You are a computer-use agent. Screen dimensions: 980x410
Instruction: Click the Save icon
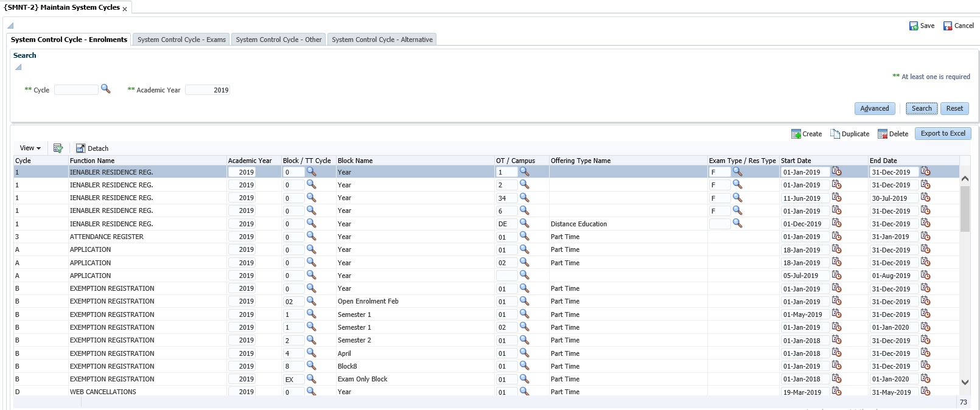click(914, 26)
